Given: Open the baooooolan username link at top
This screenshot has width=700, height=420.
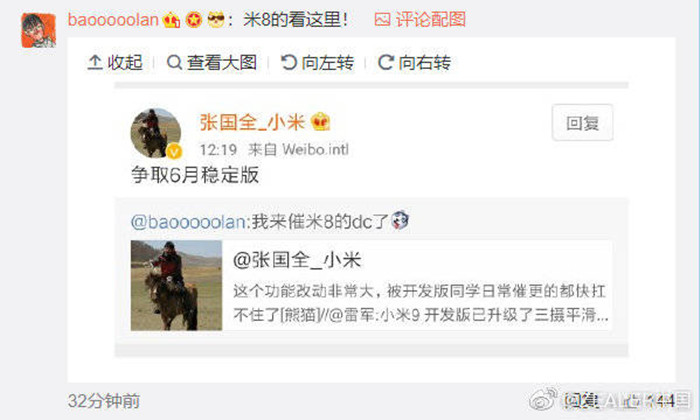Looking at the screenshot, I should (113, 20).
